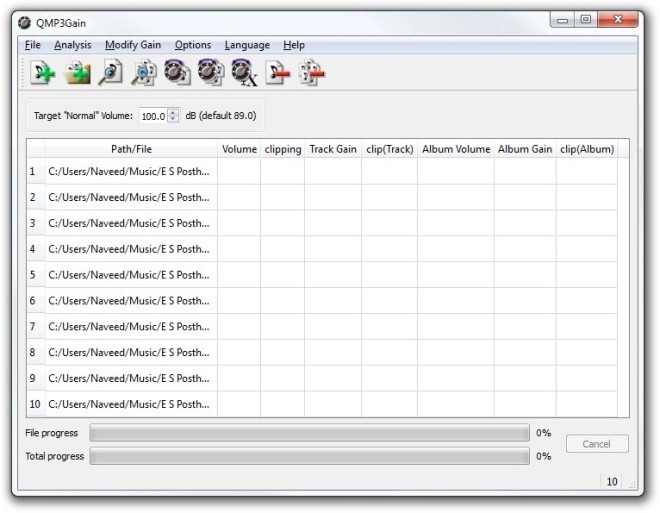Click the clip(Album) column header

[587, 149]
